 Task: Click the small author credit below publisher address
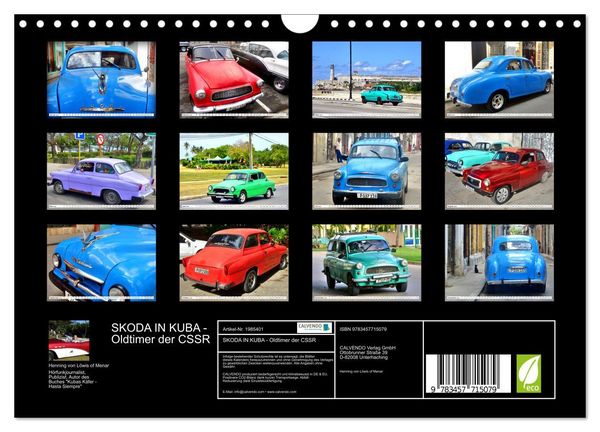[x=361, y=371]
